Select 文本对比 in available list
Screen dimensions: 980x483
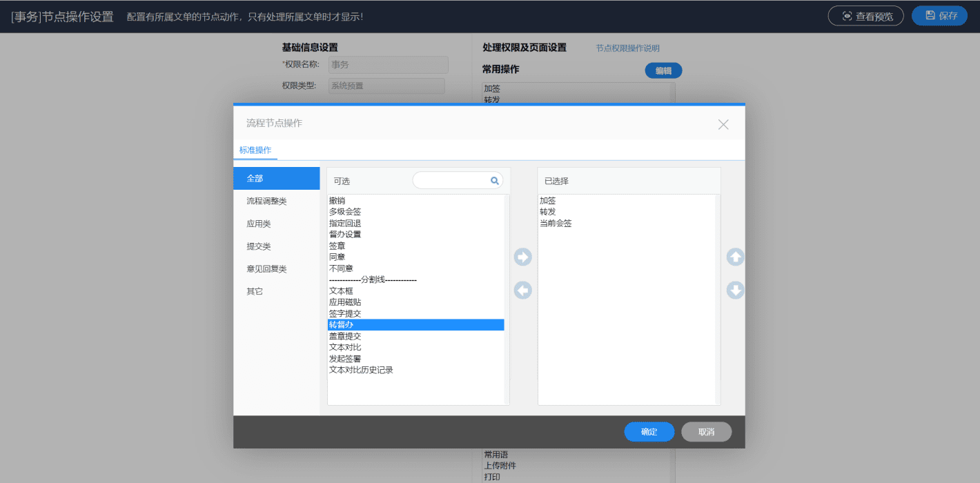pos(416,347)
